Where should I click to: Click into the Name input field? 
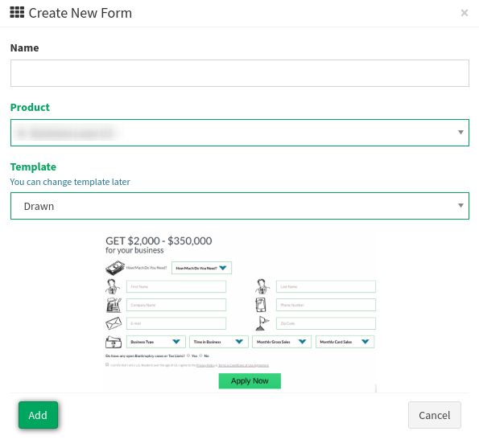coord(240,73)
